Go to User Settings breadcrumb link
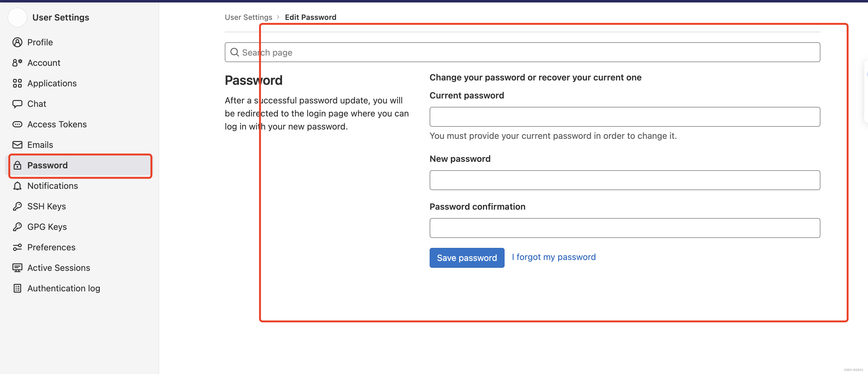 pos(248,17)
